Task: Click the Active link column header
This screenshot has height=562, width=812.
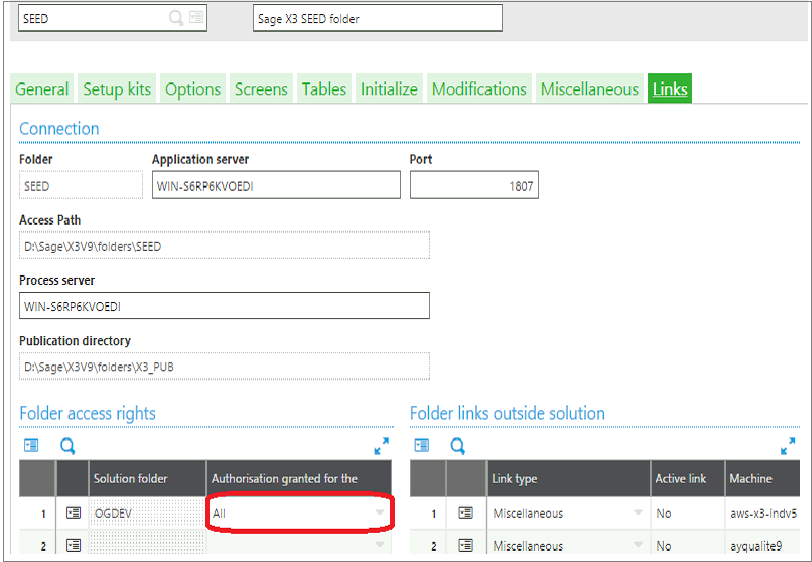Action: [x=688, y=478]
